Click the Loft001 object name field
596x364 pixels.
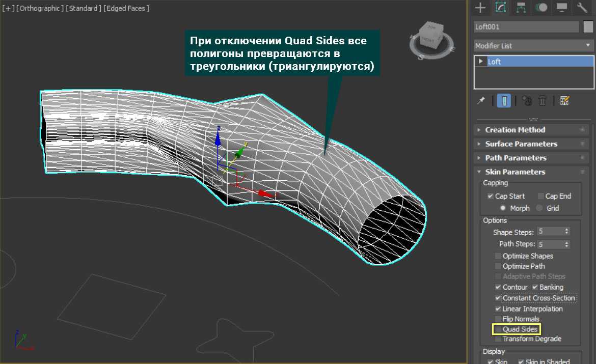point(526,27)
